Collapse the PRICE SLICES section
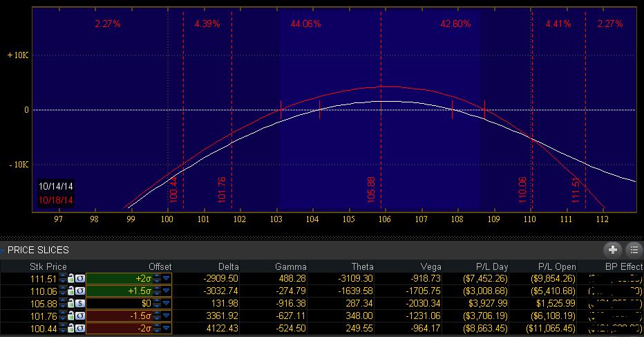The image size is (644, 337). click(2, 251)
